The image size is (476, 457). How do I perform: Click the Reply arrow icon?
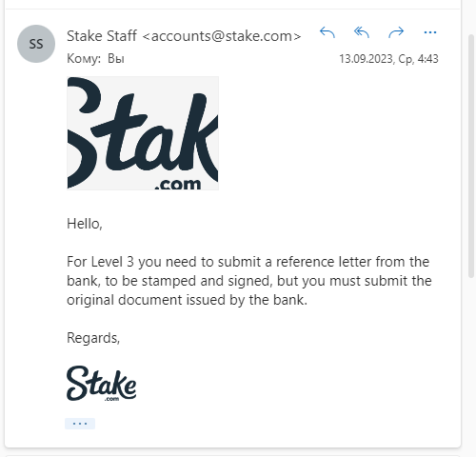coord(327,32)
